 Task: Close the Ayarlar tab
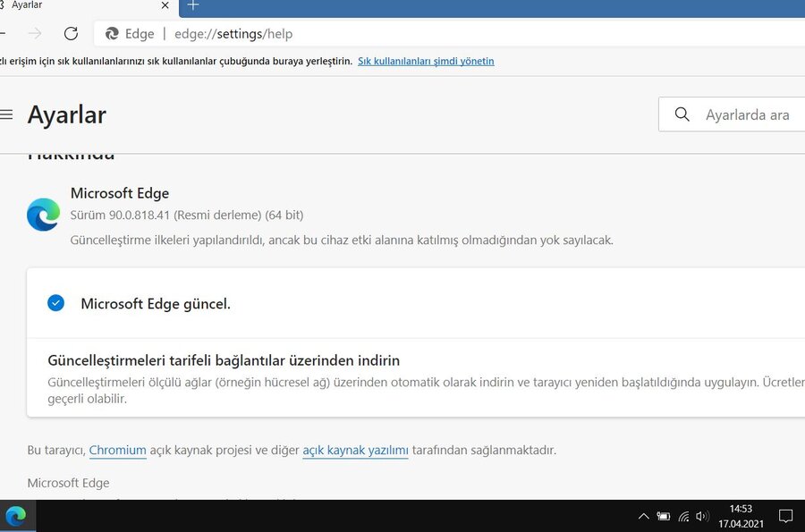point(165,5)
